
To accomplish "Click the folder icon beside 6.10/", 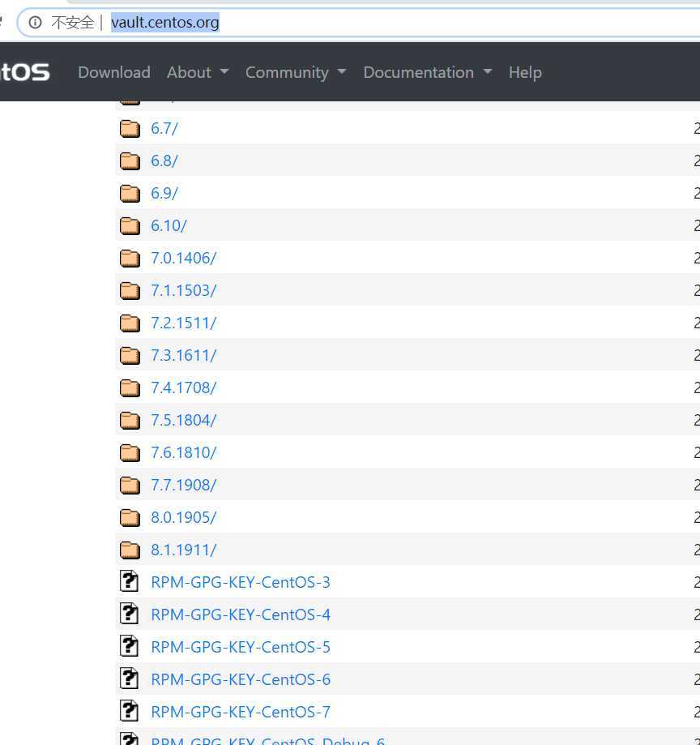I will click(x=130, y=225).
